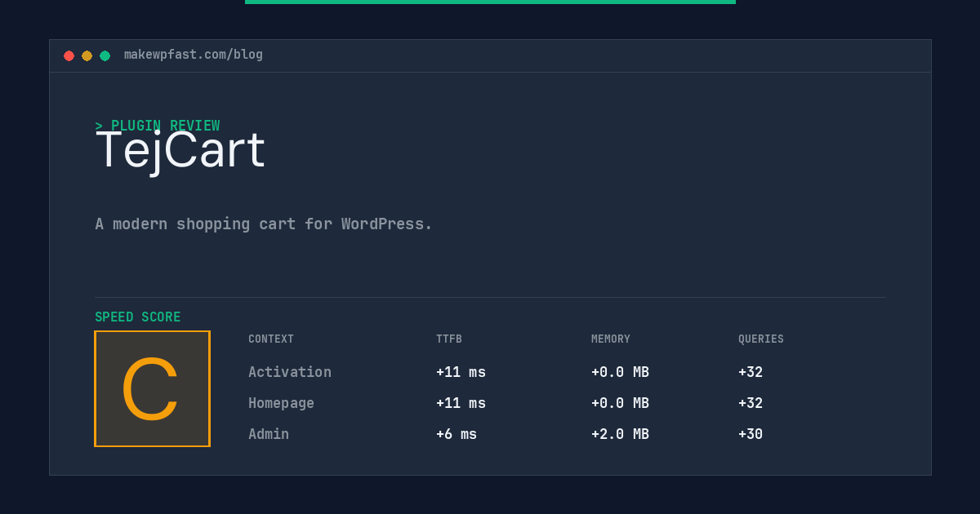The width and height of the screenshot is (980, 514).
Task: Click the Admin queries value +30
Action: pos(751,434)
